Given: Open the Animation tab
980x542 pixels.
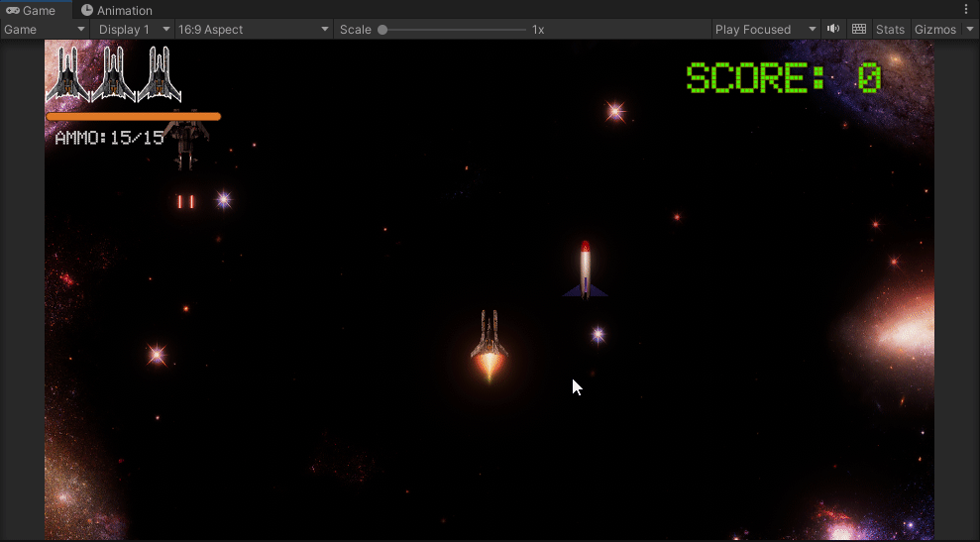Looking at the screenshot, I should tap(117, 10).
